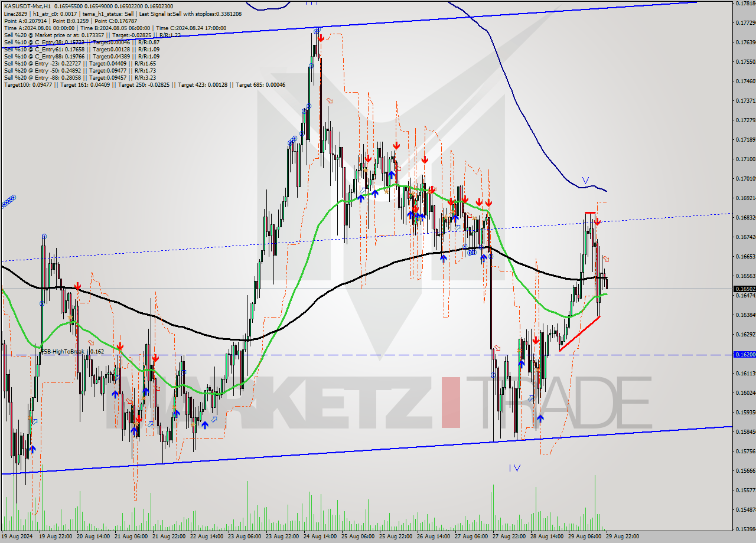
Task: Click the '25 Aug 06:00' time axis label
Action: tap(357, 537)
